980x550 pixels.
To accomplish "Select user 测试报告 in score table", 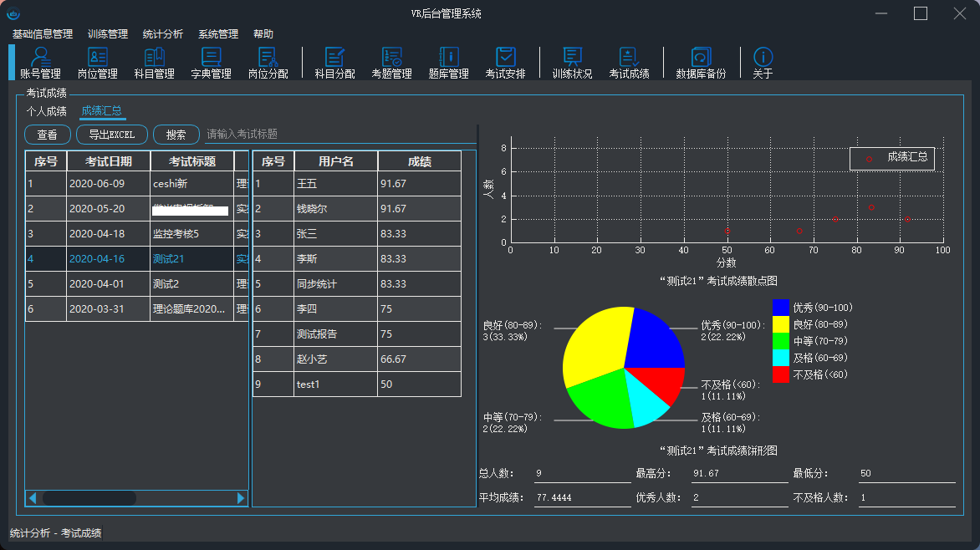I will (x=357, y=334).
